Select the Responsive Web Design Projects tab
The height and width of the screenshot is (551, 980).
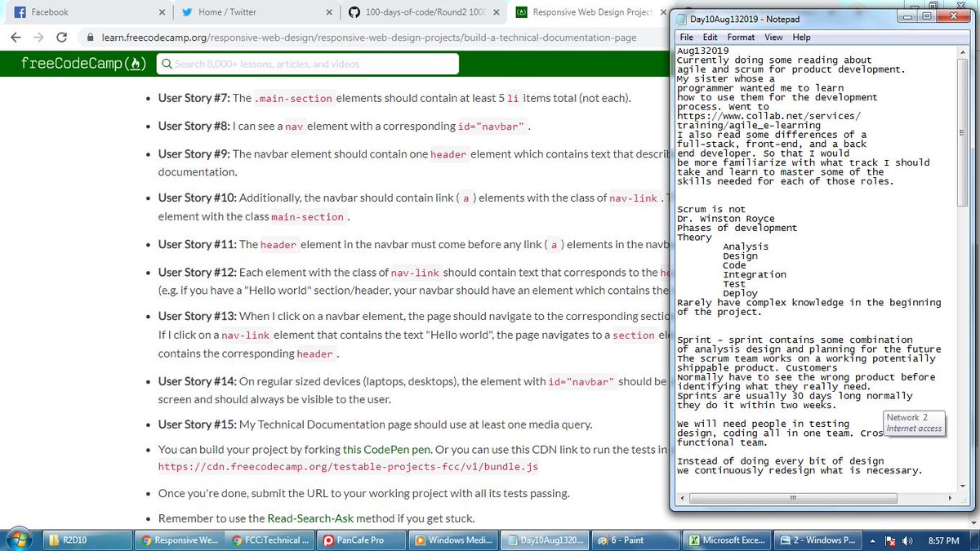[x=588, y=12]
